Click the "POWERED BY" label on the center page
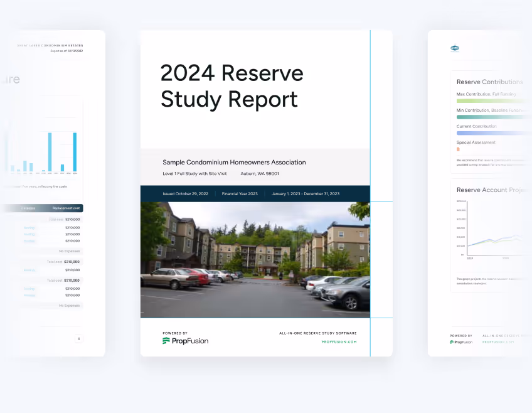 click(175, 333)
